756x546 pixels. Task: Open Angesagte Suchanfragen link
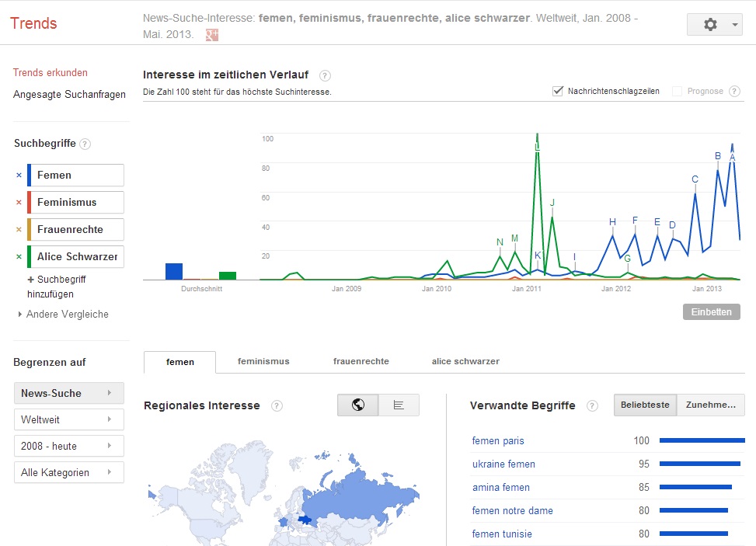[x=69, y=95]
